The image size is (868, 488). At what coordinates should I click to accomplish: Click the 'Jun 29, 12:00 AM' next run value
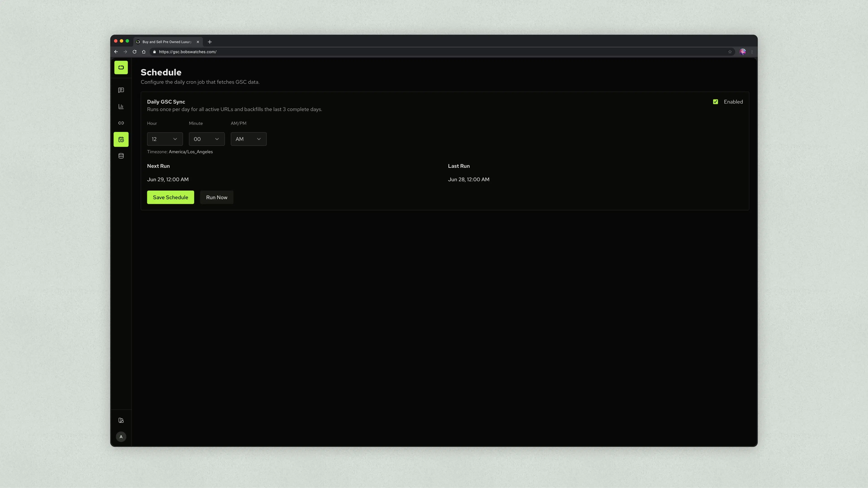[x=168, y=179]
